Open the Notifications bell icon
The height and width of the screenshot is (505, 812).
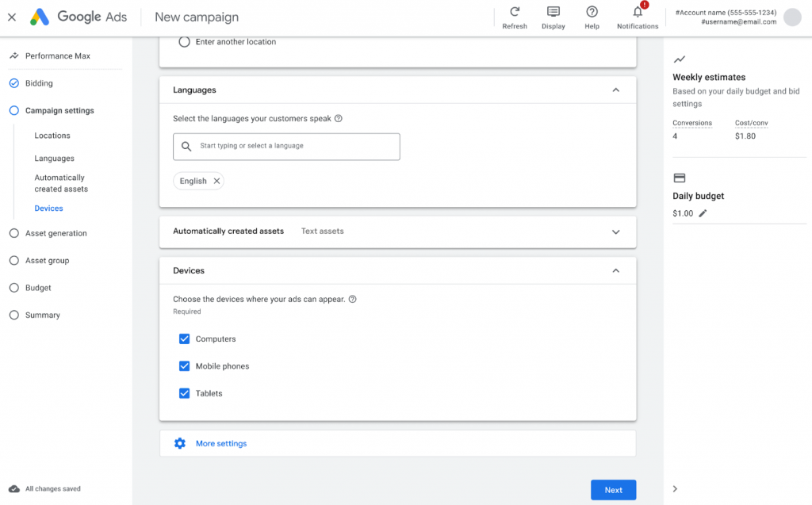click(x=638, y=12)
